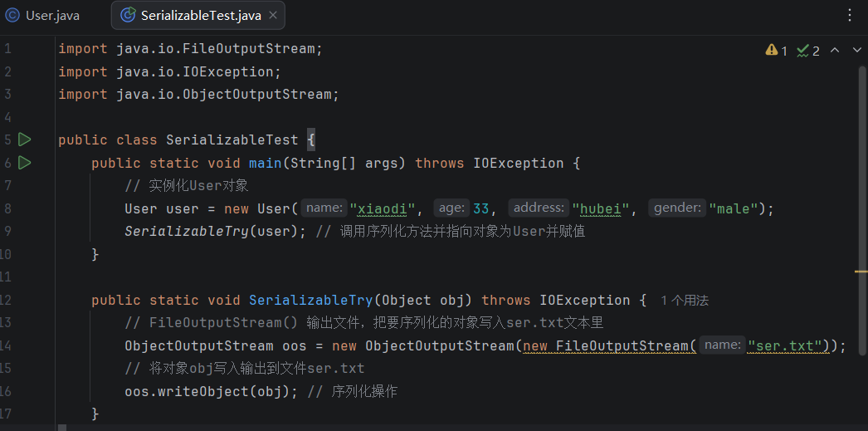Screen dimensions: 868x431
Task: Click 'oos.writeObject(obj)' statement
Action: coord(212,392)
